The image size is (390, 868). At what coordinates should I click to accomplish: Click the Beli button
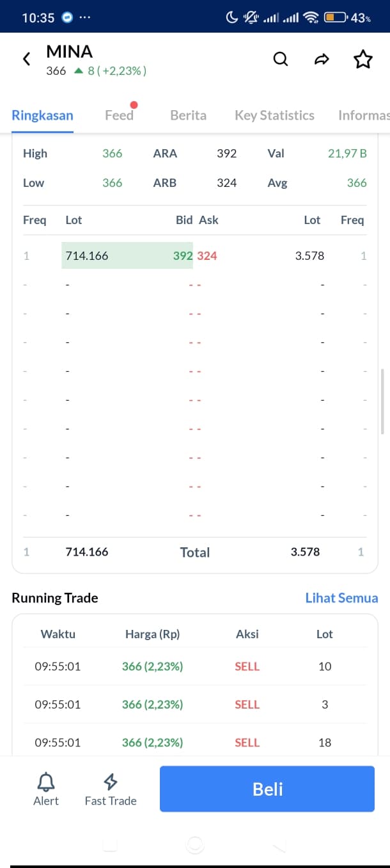tap(267, 789)
